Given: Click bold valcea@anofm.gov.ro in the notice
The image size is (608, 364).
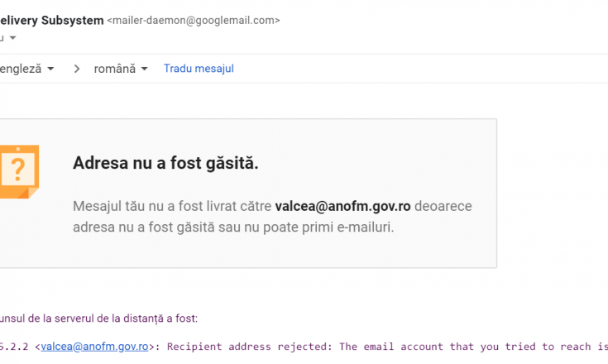Looking at the screenshot, I should click(x=342, y=206).
